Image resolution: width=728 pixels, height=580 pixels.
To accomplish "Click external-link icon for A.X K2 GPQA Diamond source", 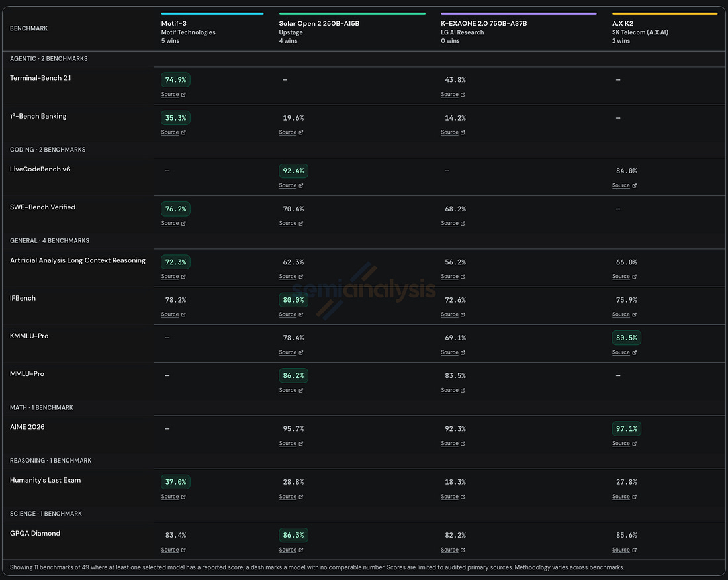I will pos(634,550).
